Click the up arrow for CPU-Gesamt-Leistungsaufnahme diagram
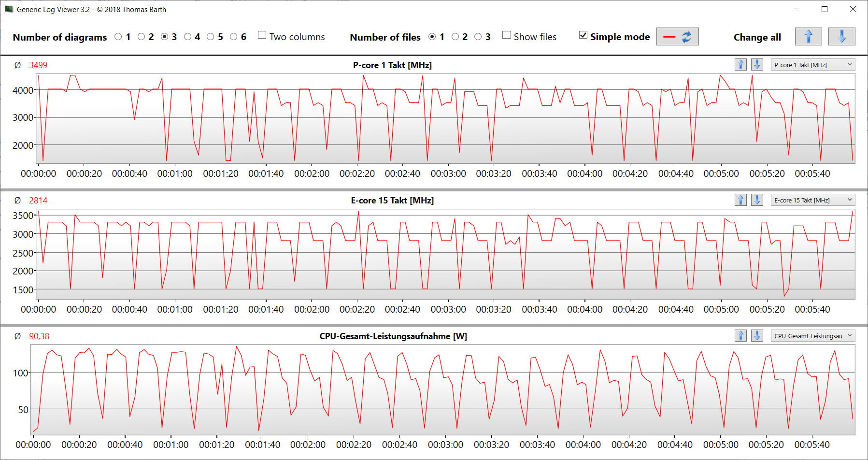868x460 pixels. 740,336
